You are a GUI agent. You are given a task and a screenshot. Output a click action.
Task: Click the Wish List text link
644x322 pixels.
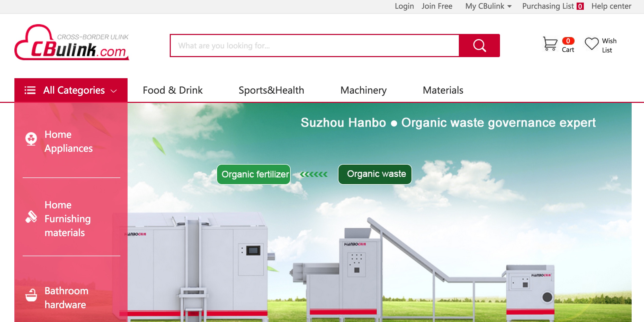[609, 46]
